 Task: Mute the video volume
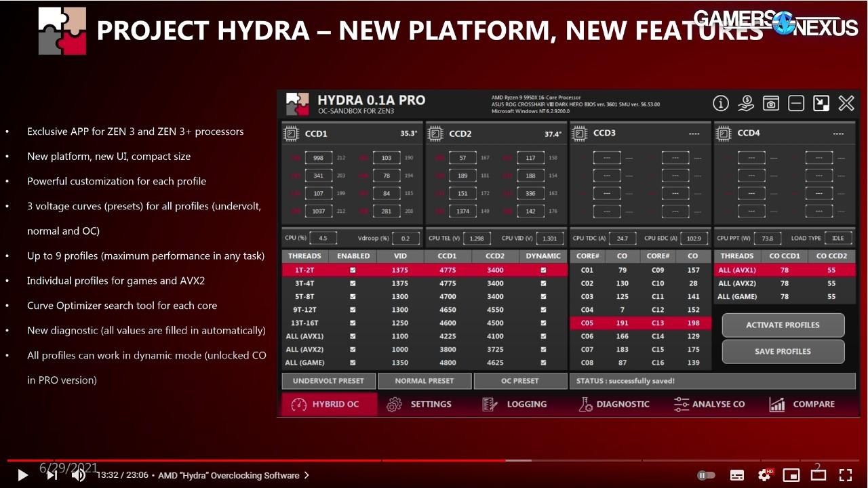(79, 475)
